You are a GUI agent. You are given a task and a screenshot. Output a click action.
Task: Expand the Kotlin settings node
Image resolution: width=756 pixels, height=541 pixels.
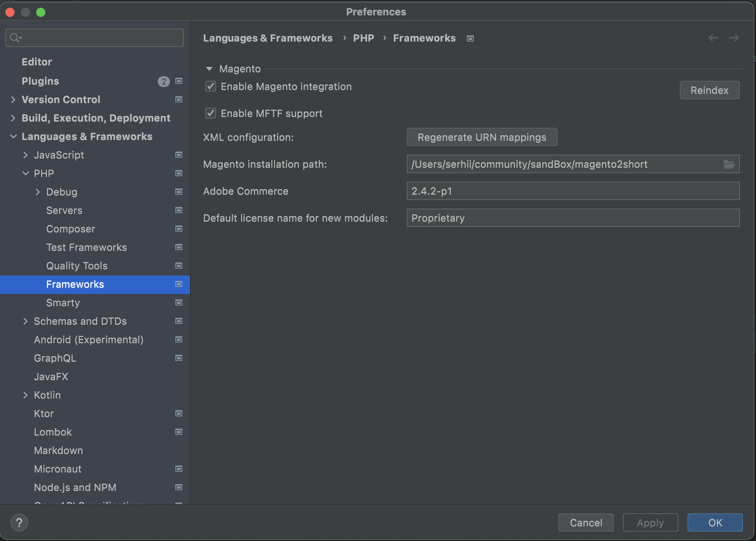coord(25,395)
